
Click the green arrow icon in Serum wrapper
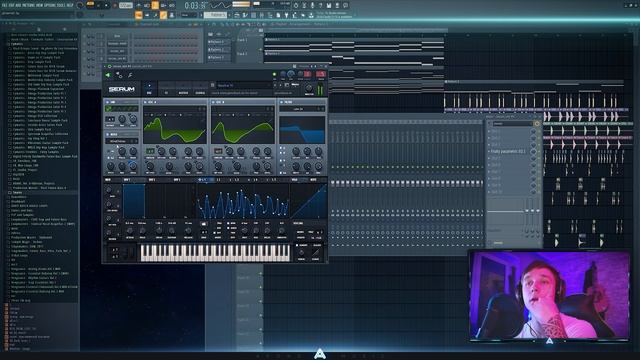coord(108,75)
